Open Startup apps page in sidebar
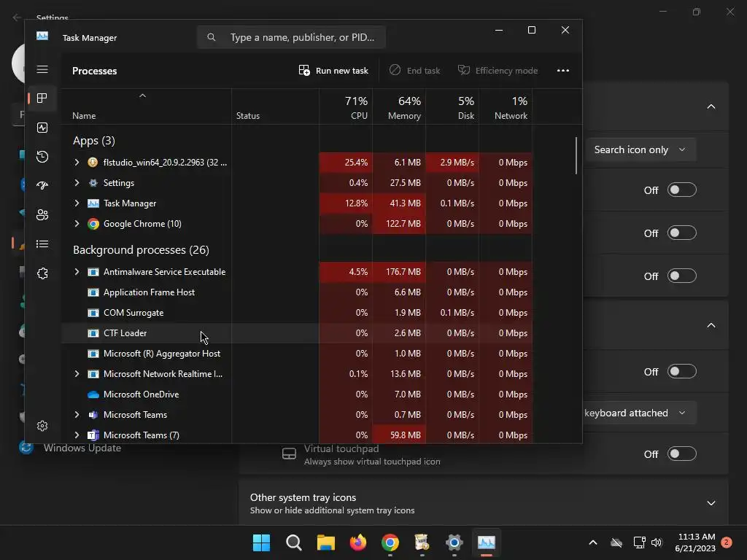Screen dimensions: 747x560 click(x=42, y=186)
